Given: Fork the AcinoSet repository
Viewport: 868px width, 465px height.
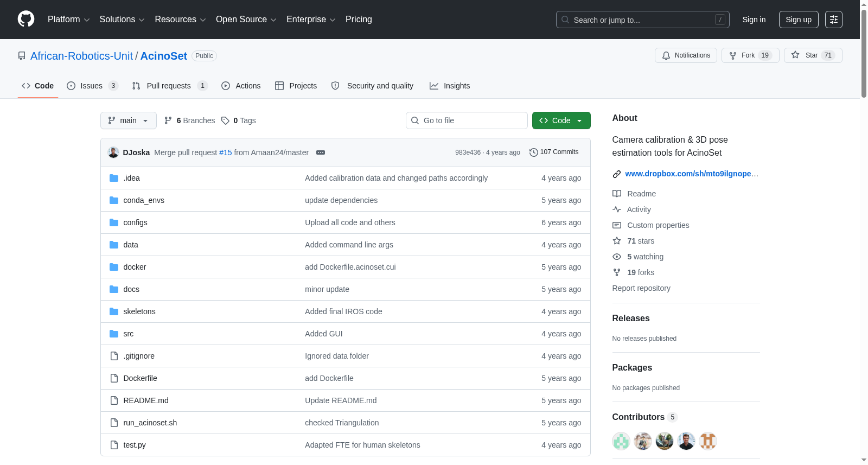Looking at the screenshot, I should [750, 55].
